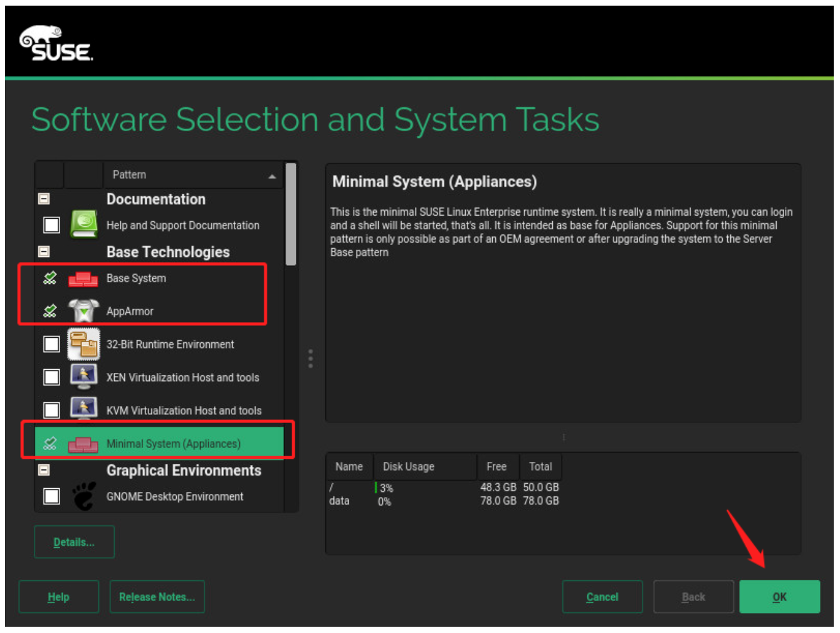840x633 pixels.
Task: Collapse the Documentation group
Action: [44, 199]
